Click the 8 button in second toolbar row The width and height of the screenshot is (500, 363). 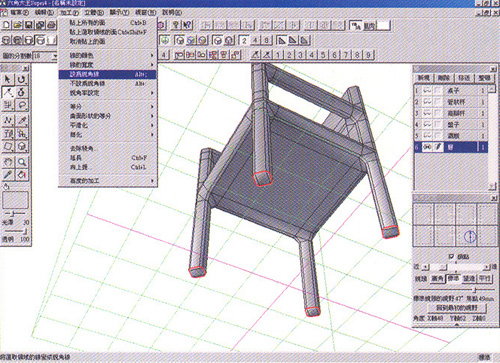tap(266, 41)
